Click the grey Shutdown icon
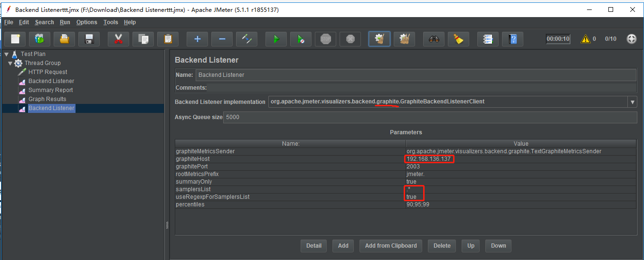This screenshot has height=260, width=644. click(350, 39)
